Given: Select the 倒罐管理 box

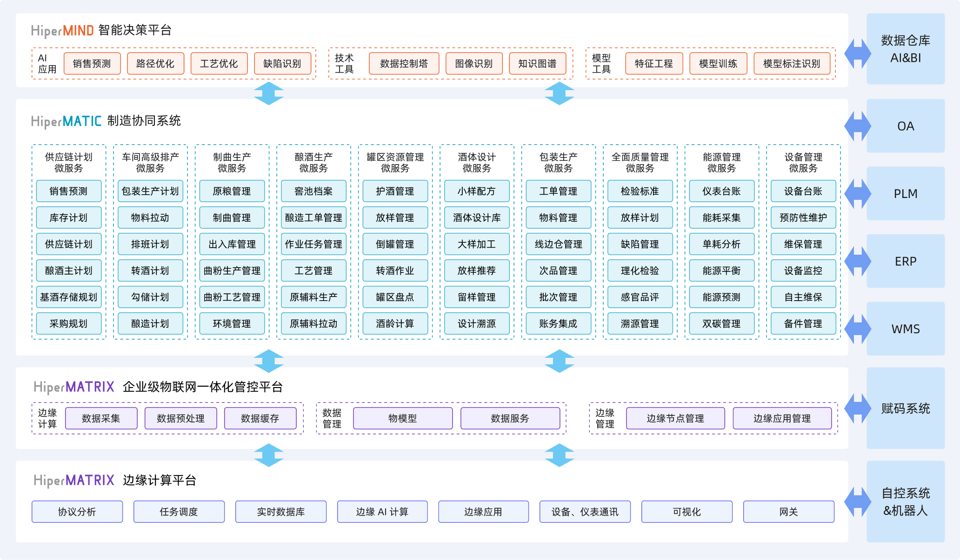Looking at the screenshot, I should (395, 244).
